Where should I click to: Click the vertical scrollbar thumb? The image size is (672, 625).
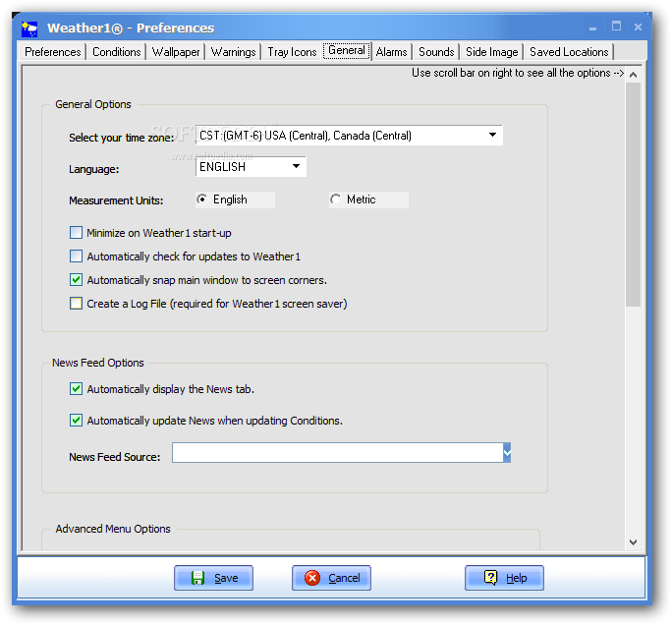pyautogui.click(x=633, y=195)
